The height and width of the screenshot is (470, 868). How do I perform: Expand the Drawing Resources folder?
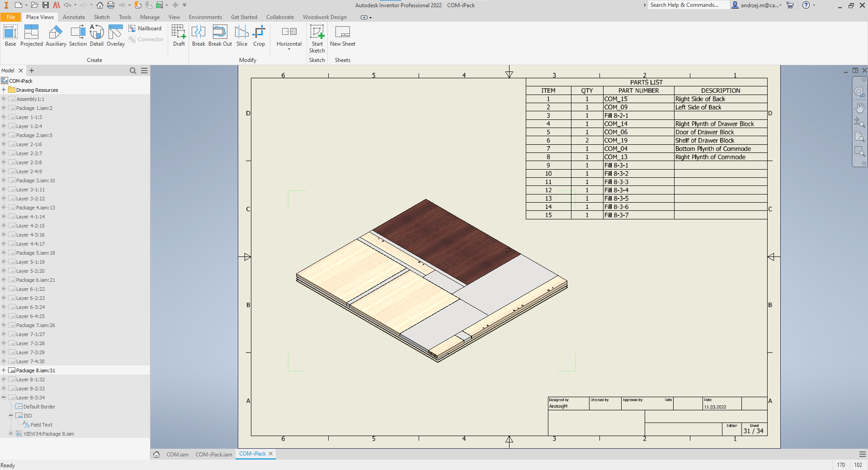click(x=4, y=90)
